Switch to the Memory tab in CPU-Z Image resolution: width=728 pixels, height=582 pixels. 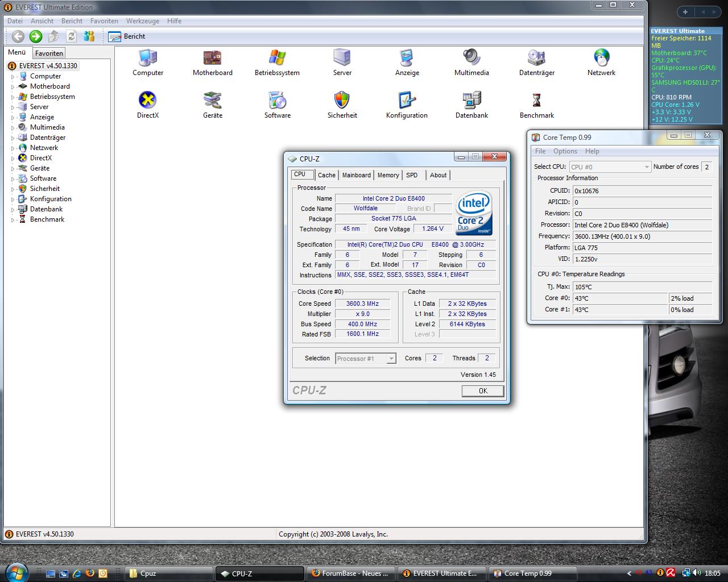point(388,175)
